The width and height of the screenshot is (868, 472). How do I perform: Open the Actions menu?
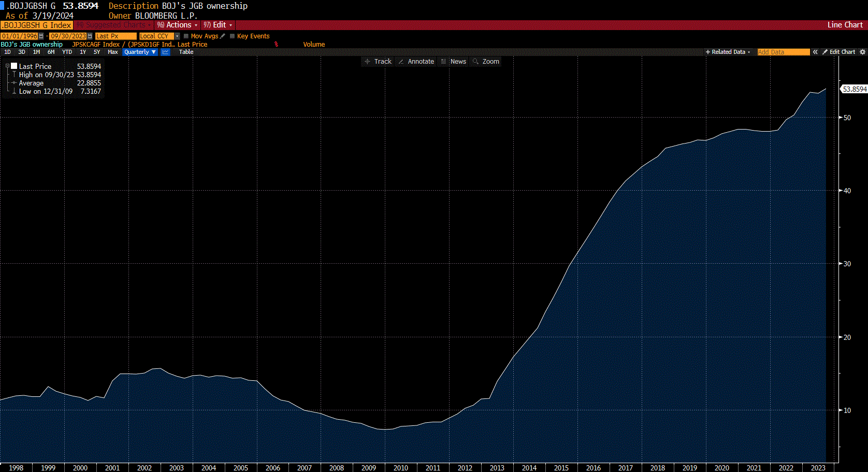pos(177,25)
